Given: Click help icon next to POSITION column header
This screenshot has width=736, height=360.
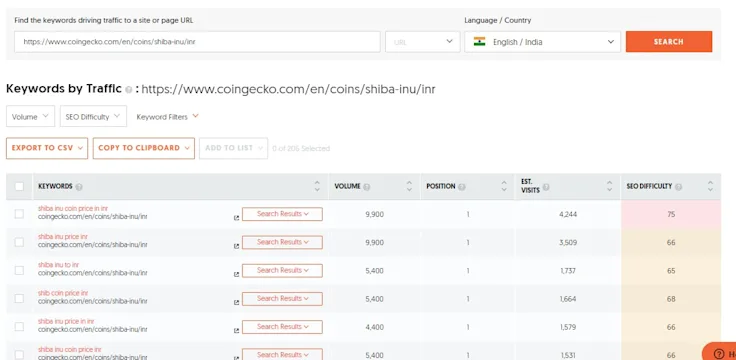Looking at the screenshot, I should pyautogui.click(x=462, y=187).
